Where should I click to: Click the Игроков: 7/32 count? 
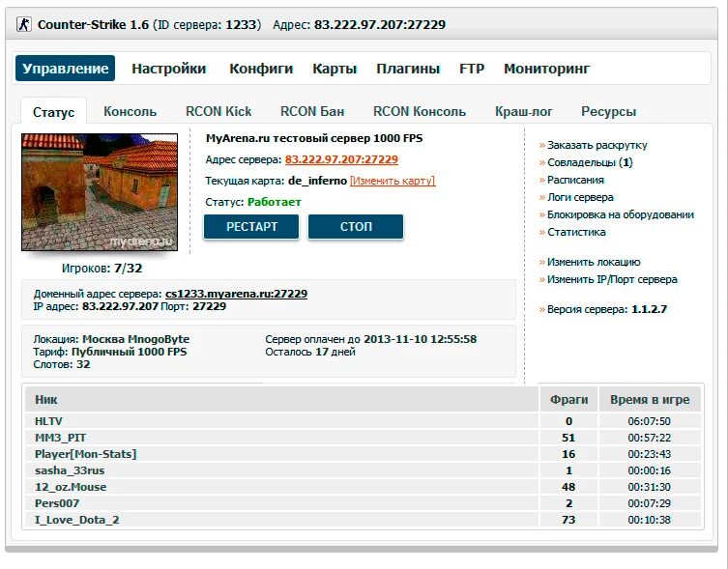[102, 269]
